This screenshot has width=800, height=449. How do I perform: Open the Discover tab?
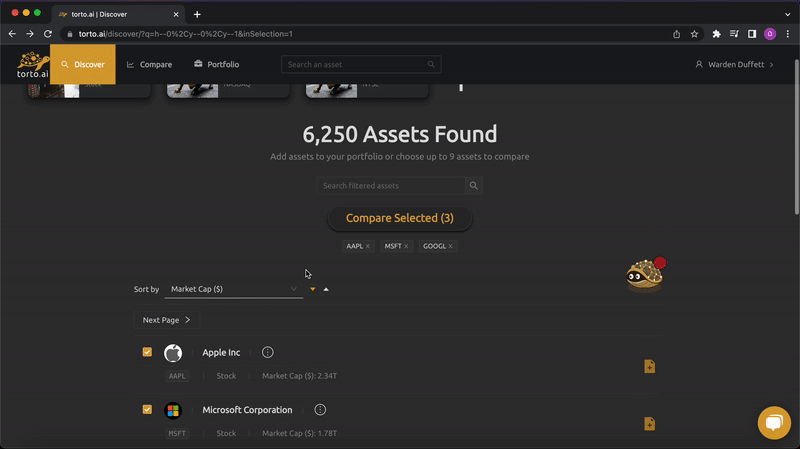tap(83, 64)
